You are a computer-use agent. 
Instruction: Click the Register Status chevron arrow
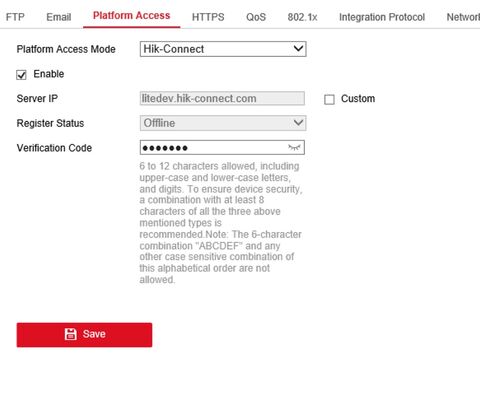click(x=298, y=123)
